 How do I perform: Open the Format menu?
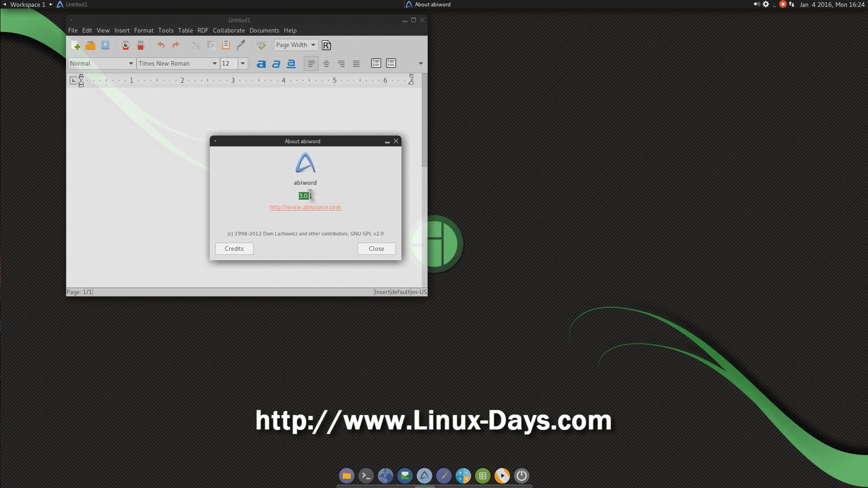tap(144, 30)
